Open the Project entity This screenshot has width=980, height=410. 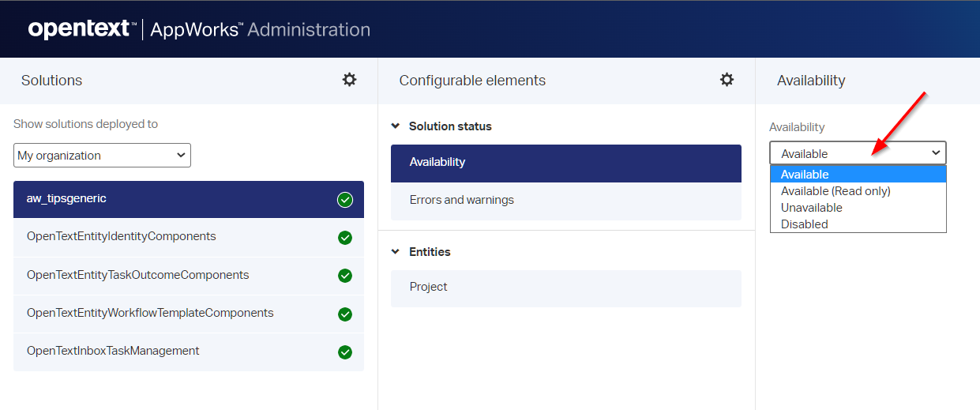click(566, 288)
